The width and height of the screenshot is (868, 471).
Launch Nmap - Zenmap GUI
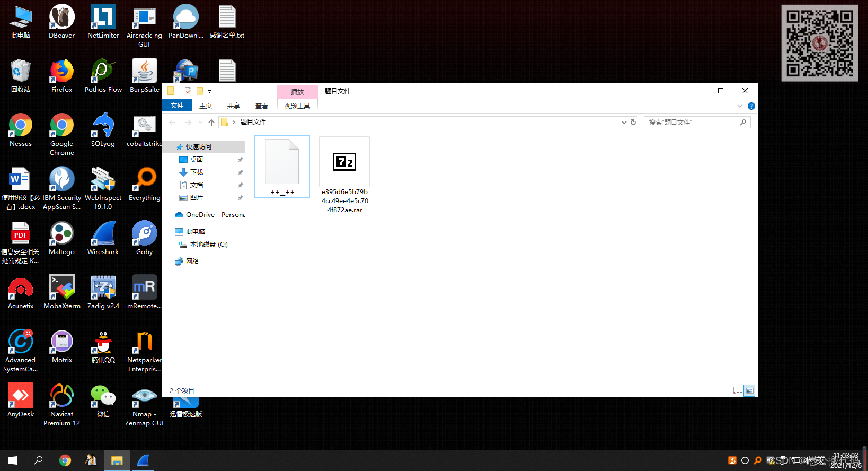click(144, 405)
